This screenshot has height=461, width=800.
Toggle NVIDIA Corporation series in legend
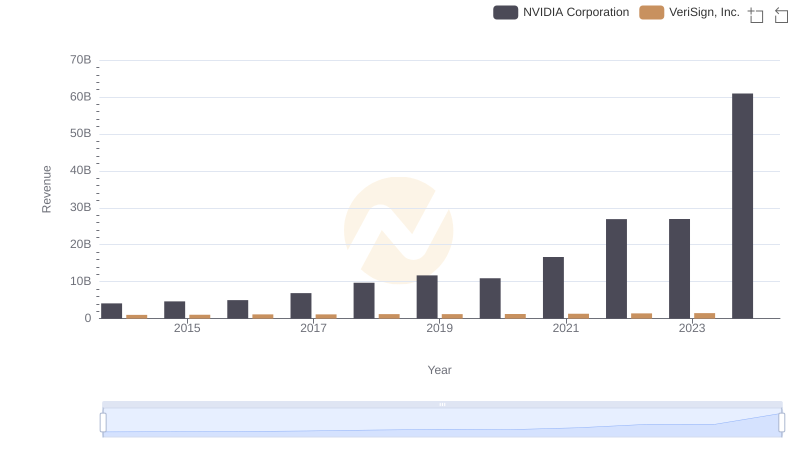(561, 12)
